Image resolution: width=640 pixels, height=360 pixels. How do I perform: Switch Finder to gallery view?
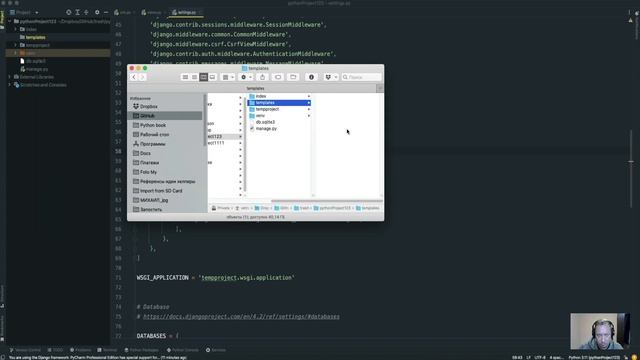[x=212, y=77]
